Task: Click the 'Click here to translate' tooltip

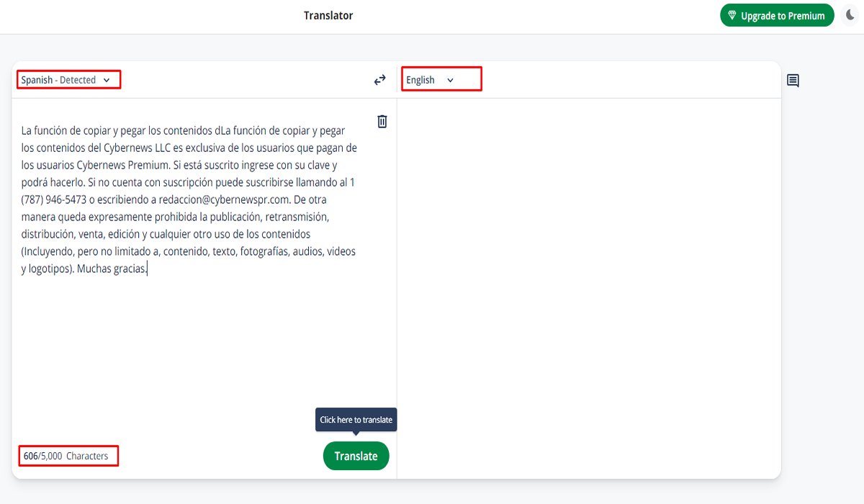Action: tap(356, 420)
